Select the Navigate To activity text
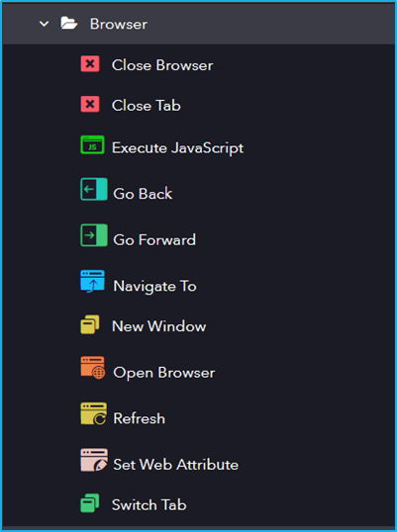 [x=154, y=286]
